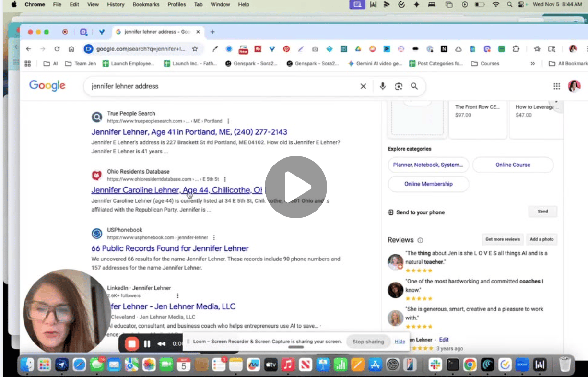Click the Get more reviews button
Viewport: 588px width, 377px height.
[x=502, y=239]
